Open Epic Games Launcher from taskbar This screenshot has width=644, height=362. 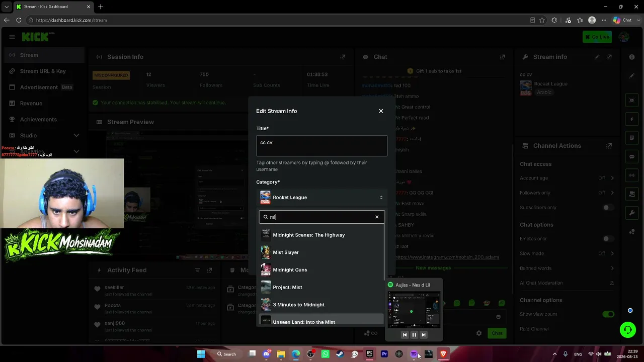(x=370, y=354)
